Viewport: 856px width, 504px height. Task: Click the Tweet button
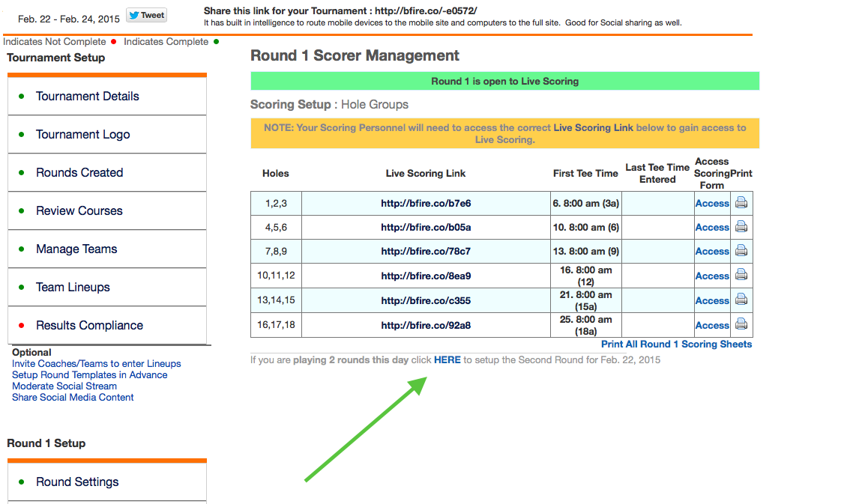[x=146, y=15]
